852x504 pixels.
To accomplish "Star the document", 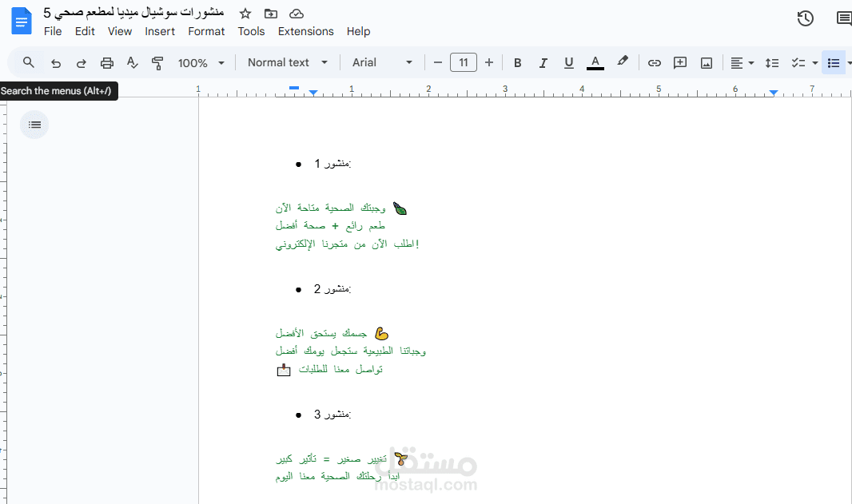I will coord(245,14).
